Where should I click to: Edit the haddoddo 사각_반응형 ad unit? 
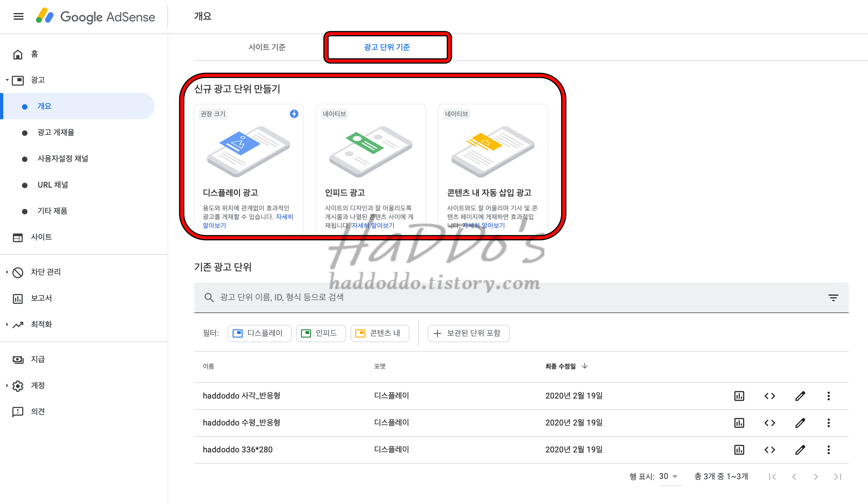pyautogui.click(x=800, y=396)
